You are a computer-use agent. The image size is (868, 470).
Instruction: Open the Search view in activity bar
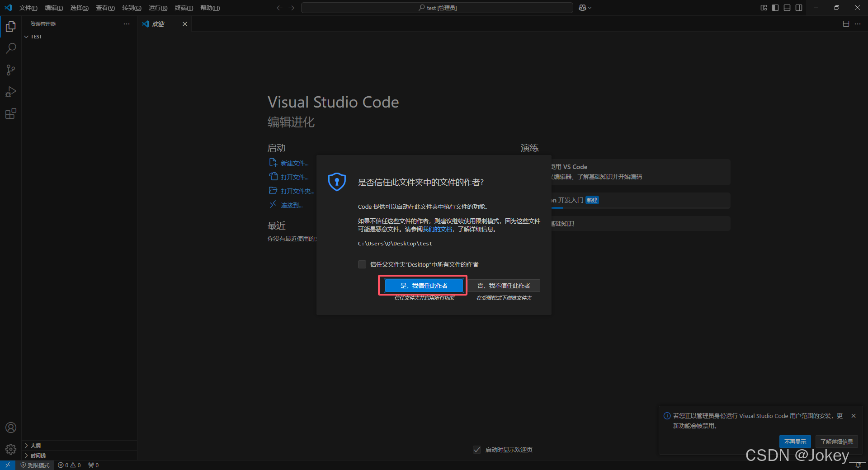[11, 48]
